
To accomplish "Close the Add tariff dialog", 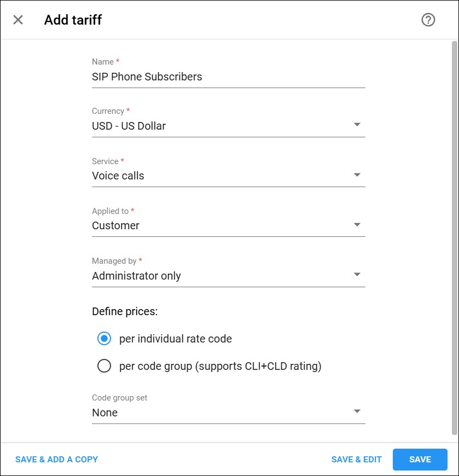I will (18, 20).
